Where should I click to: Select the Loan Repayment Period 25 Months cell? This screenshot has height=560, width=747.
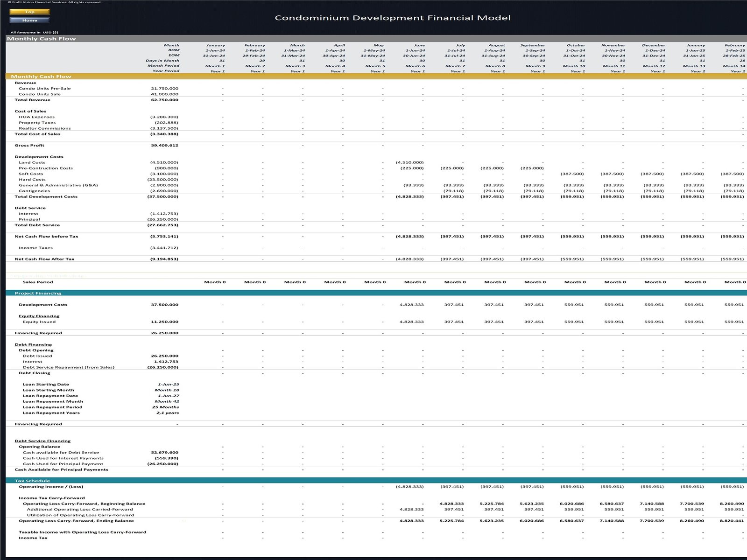point(165,407)
